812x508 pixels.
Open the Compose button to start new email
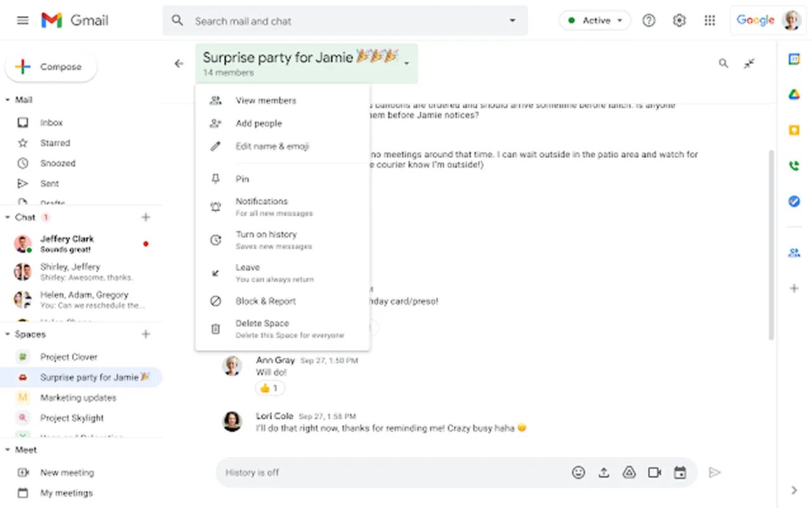pyautogui.click(x=51, y=66)
